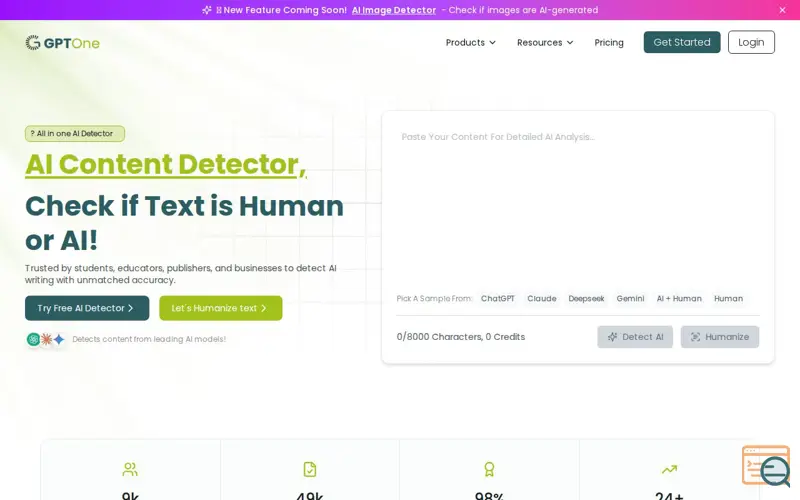Click the sparkle icon in the banner

(207, 10)
